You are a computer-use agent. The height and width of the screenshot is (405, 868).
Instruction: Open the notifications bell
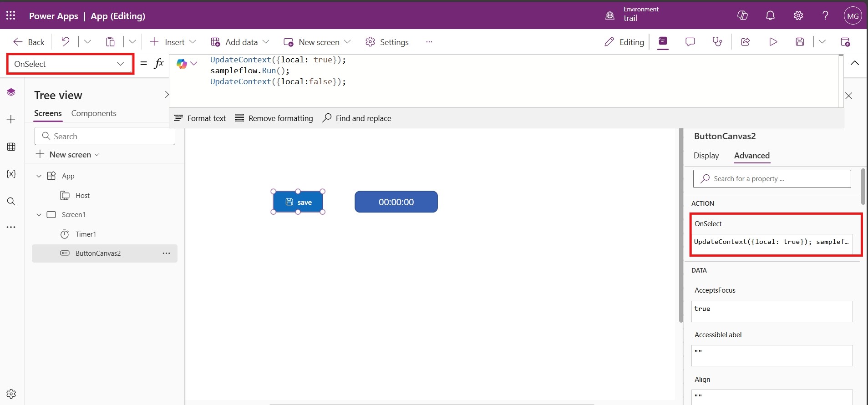tap(770, 15)
